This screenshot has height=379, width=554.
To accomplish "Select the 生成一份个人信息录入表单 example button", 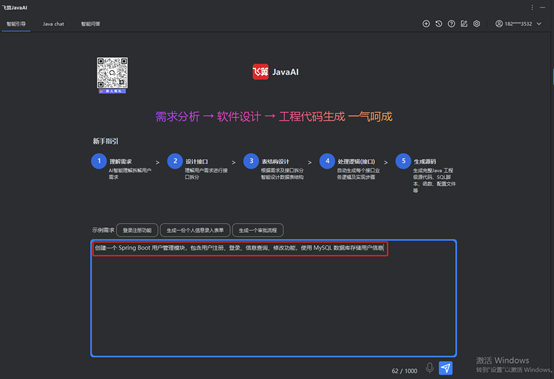I will point(195,230).
